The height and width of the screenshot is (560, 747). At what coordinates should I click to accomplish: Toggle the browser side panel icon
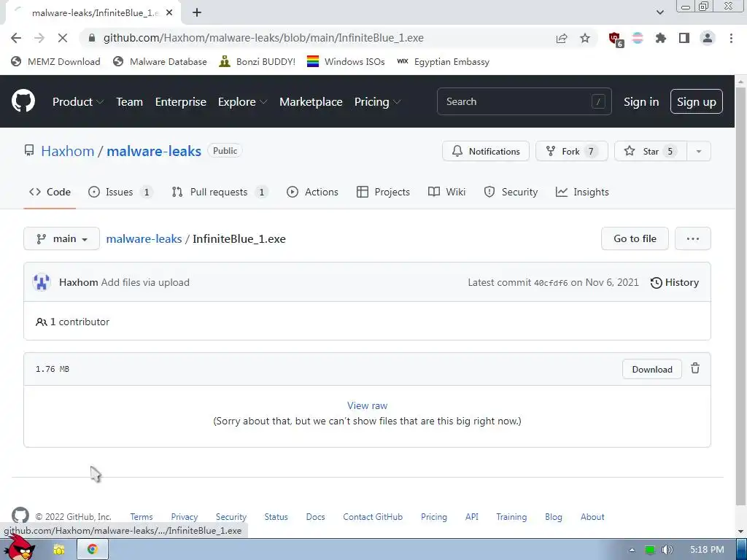(x=684, y=38)
